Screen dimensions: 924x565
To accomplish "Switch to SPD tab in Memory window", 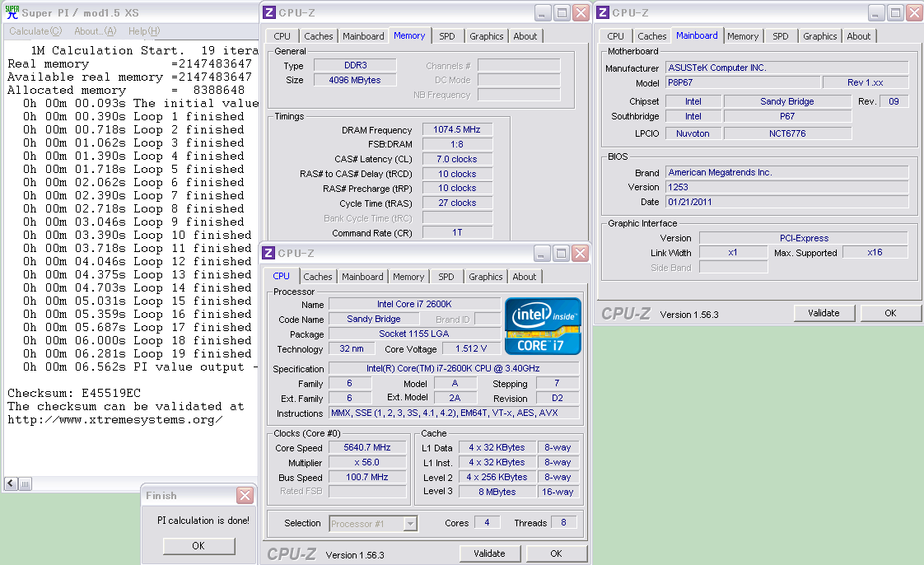I will (447, 36).
